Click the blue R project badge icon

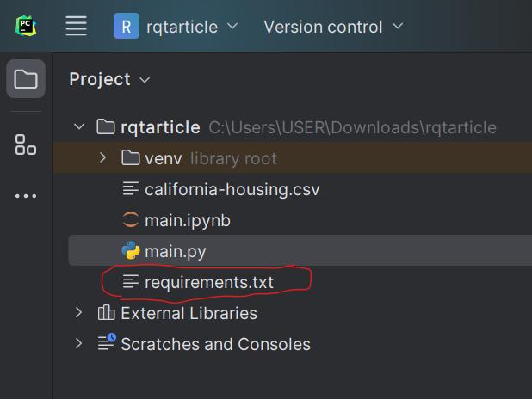(127, 27)
